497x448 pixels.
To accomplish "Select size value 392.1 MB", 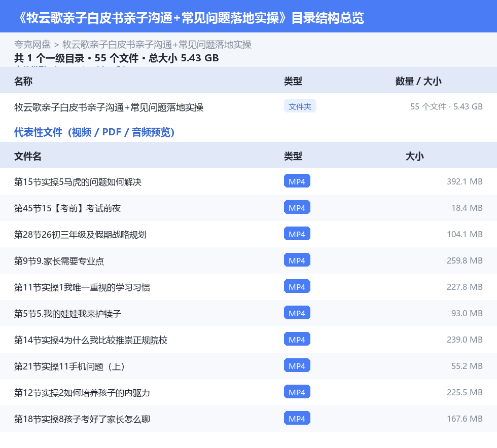I will coord(465,181).
